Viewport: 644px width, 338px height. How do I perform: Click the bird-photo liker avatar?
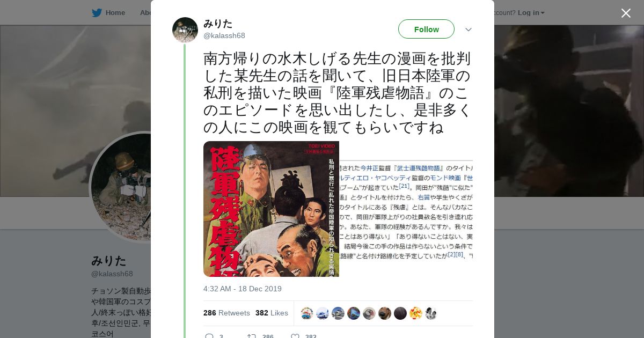pyautogui.click(x=369, y=313)
